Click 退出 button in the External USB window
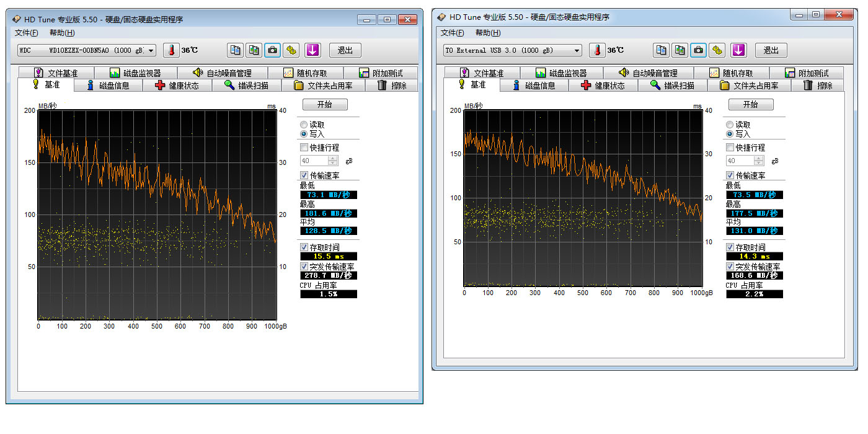The height and width of the screenshot is (434, 868). (x=771, y=50)
